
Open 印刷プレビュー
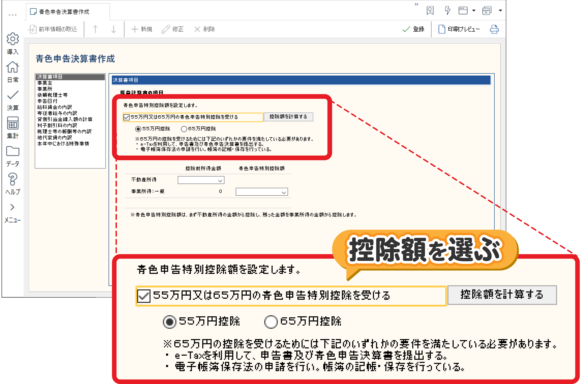pos(459,29)
